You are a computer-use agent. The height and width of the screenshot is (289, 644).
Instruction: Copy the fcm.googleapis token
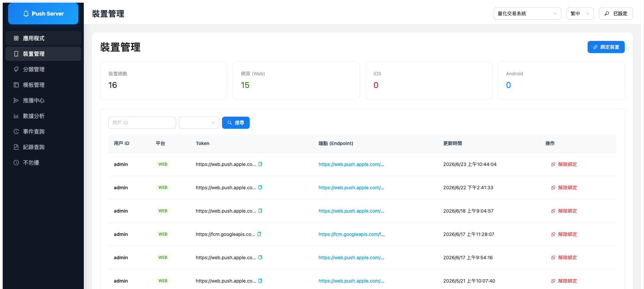(x=259, y=234)
